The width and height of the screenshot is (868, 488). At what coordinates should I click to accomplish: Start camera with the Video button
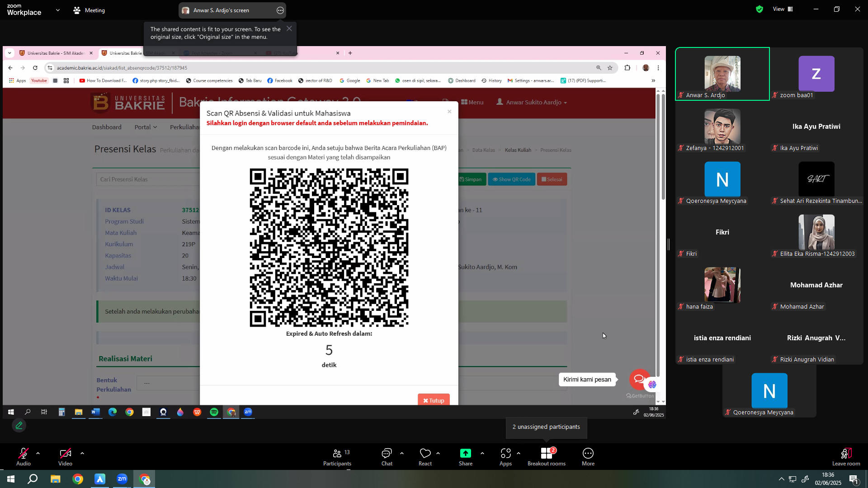[65, 456]
